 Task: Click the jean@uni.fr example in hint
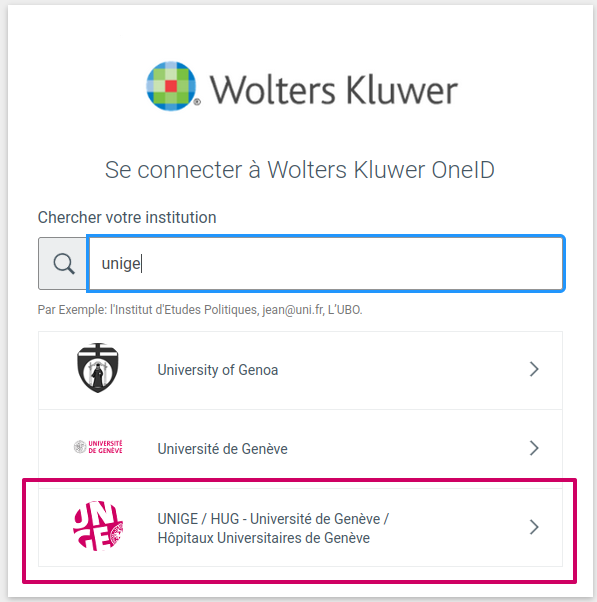pyautogui.click(x=294, y=310)
